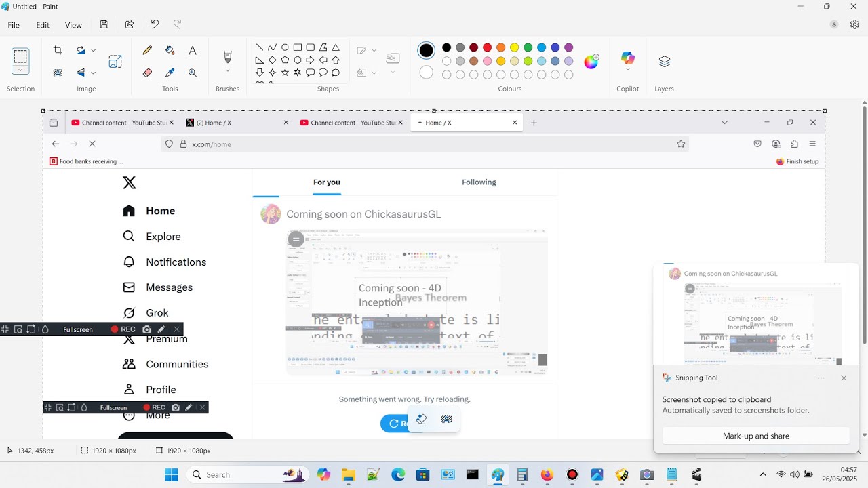Screen dimensions: 868x488
Task: Select the Pencil tool
Action: (147, 50)
